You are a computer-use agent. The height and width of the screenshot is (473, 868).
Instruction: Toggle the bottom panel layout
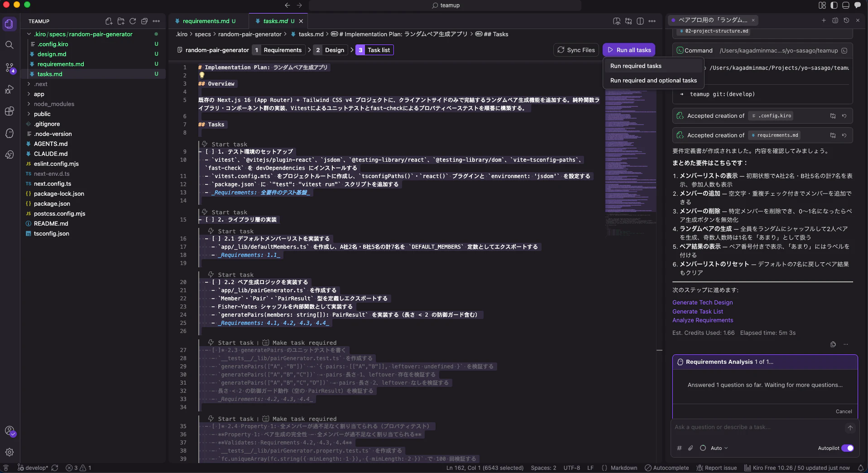(845, 5)
